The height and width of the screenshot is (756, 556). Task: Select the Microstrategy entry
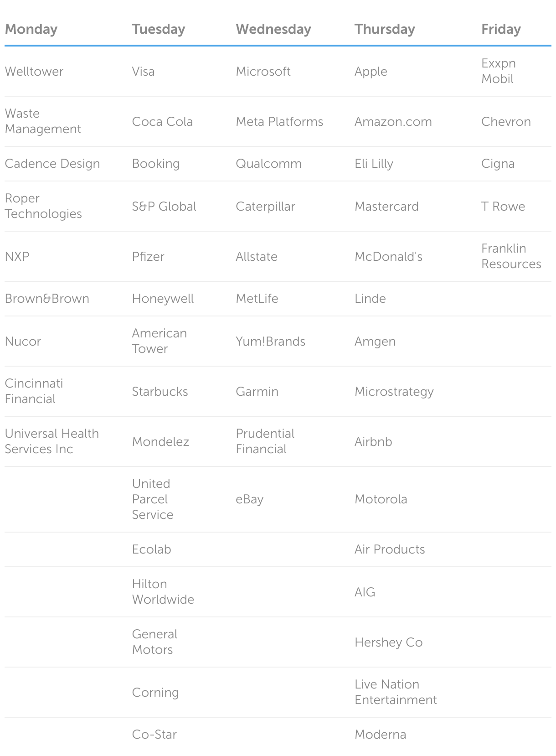(394, 392)
